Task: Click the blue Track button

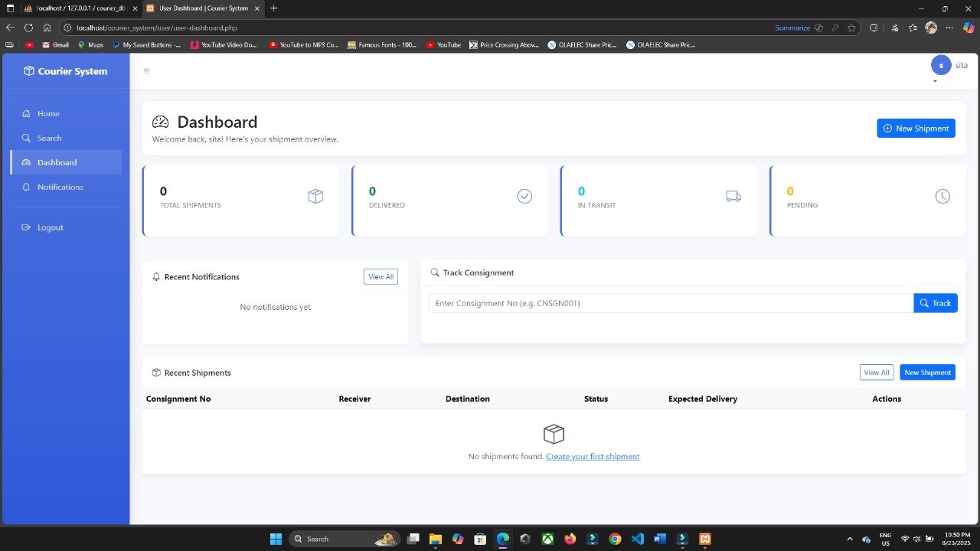Action: pyautogui.click(x=935, y=304)
